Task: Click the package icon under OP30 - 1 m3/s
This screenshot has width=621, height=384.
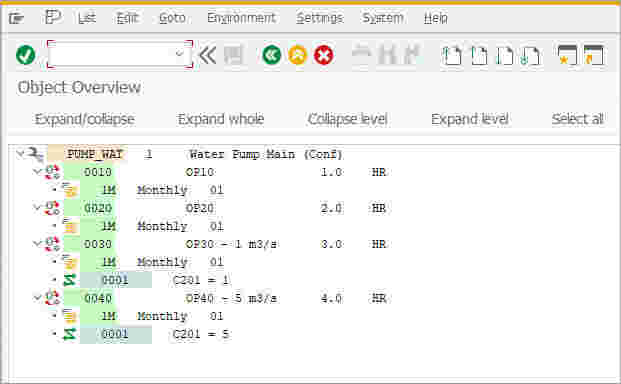Action: point(70,262)
